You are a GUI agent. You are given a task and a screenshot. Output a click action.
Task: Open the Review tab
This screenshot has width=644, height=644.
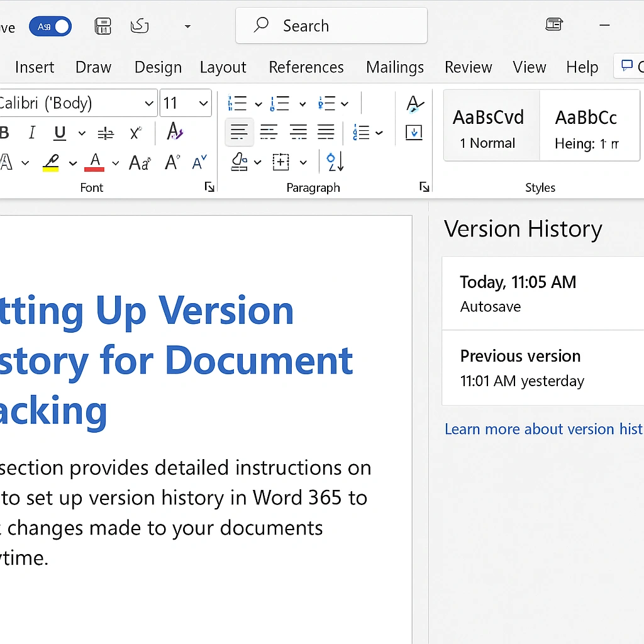point(468,67)
